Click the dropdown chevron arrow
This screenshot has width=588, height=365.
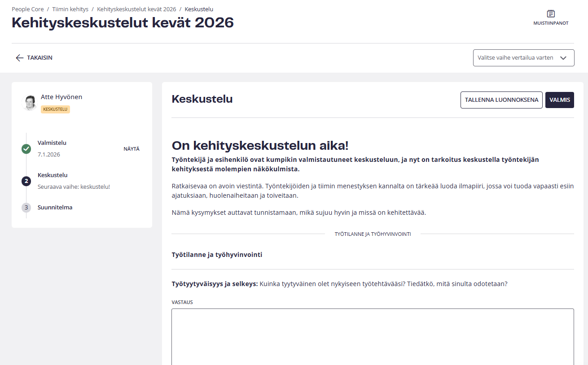563,58
